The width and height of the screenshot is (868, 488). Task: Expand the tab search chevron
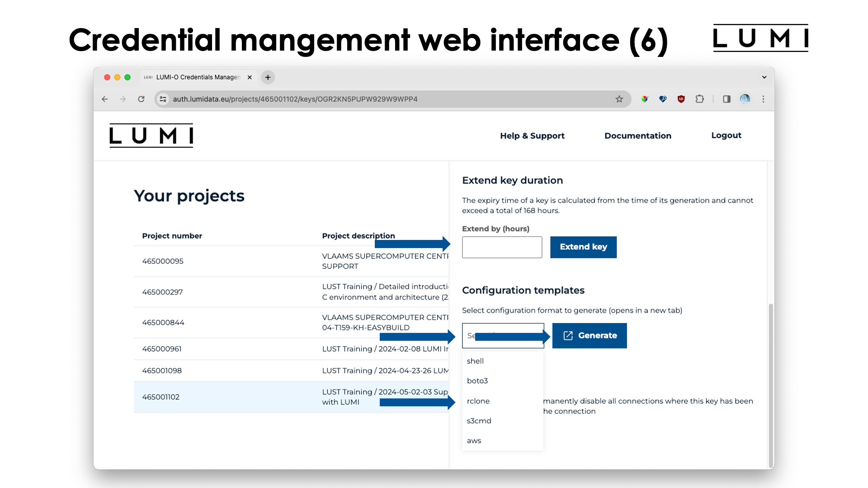point(764,77)
